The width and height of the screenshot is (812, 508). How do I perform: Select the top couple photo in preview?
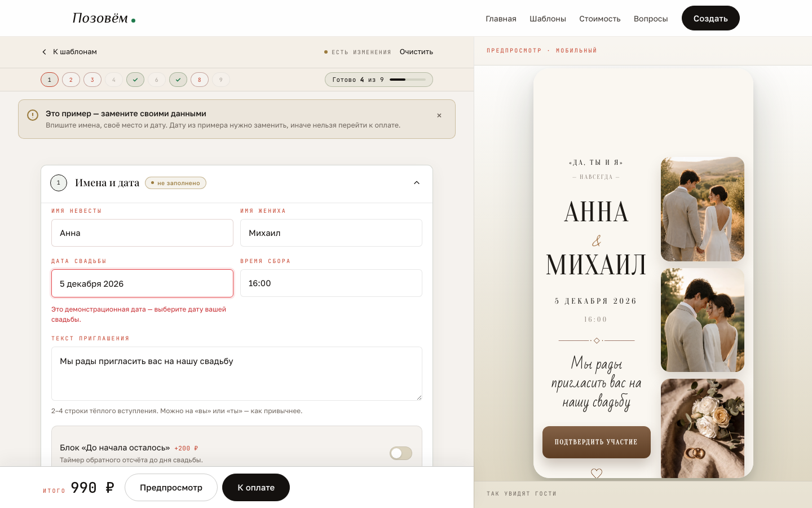[703, 209]
